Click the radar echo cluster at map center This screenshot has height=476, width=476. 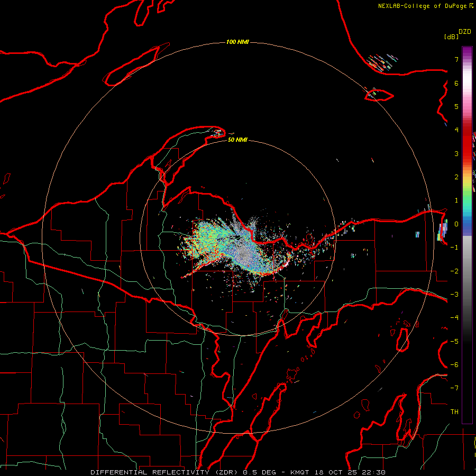[237, 246]
